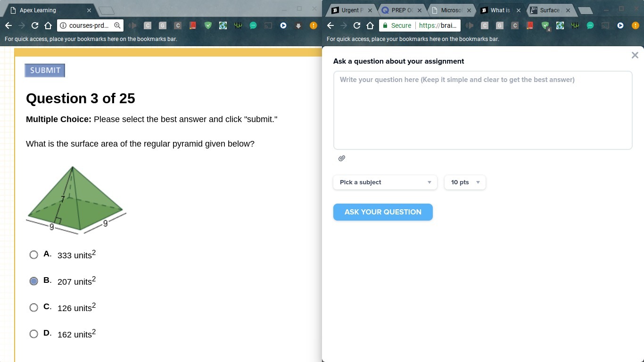Click the green Secure lock icon
This screenshot has height=362, width=644.
click(x=385, y=25)
